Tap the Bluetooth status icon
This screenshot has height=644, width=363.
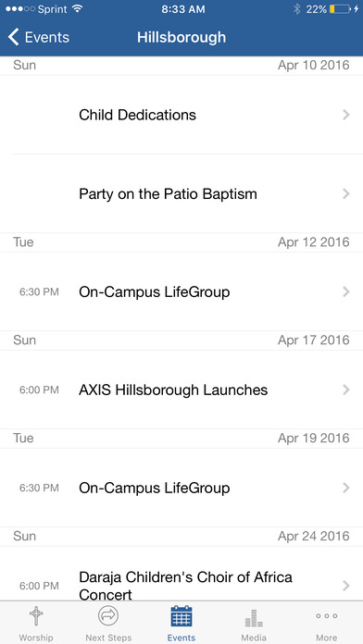[297, 9]
